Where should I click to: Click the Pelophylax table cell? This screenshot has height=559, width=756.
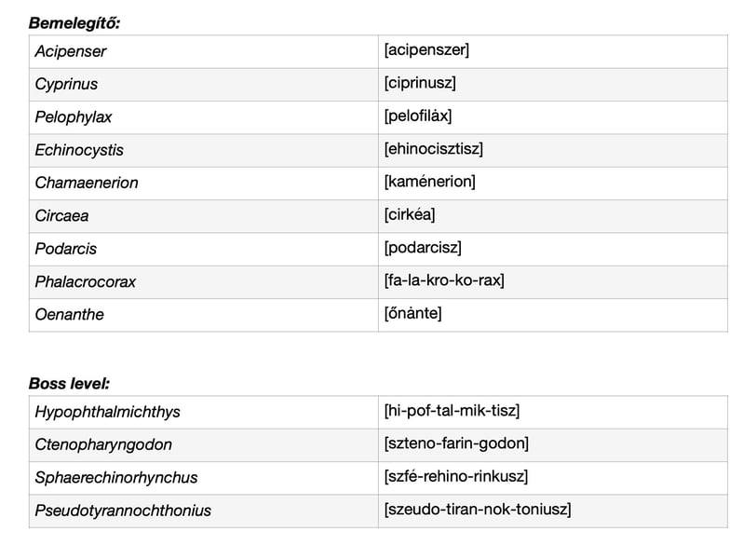(x=74, y=117)
